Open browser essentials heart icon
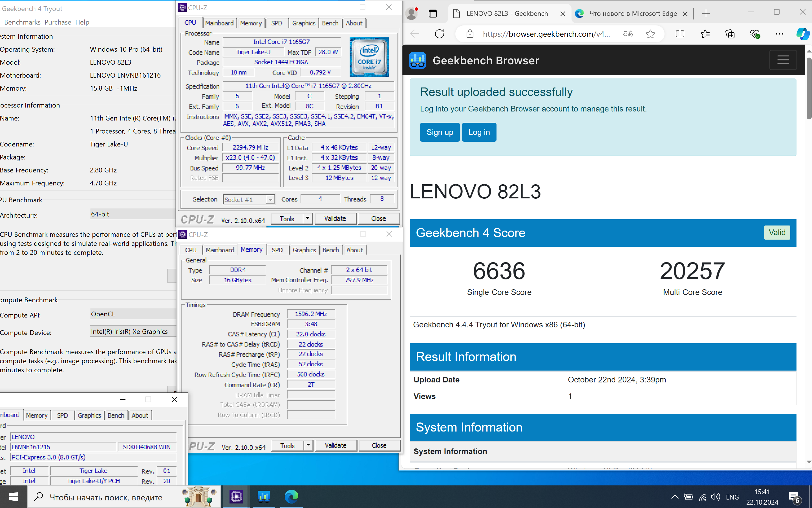Screen dimensions: 812x508 pyautogui.click(x=754, y=34)
